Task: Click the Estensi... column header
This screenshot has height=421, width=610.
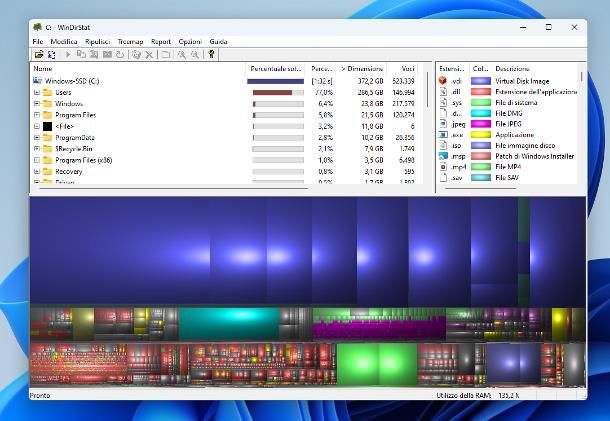Action: [452, 68]
